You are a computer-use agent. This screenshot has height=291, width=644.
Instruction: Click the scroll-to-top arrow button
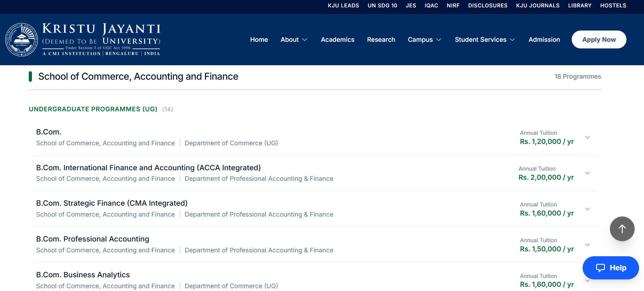[x=622, y=229]
